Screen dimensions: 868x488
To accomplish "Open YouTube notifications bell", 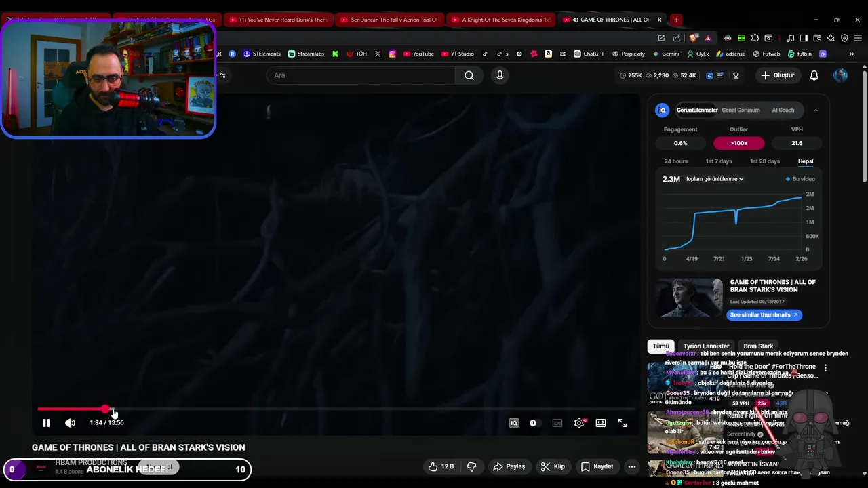I will (x=814, y=75).
